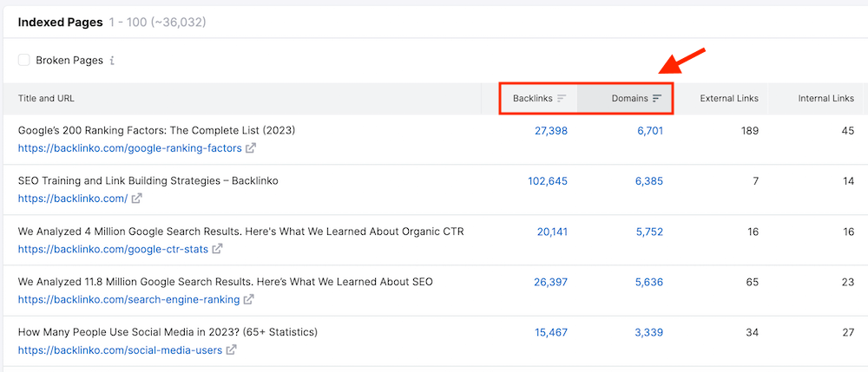Click external link icon for search-engine-ranking URL
The height and width of the screenshot is (372, 868).
point(249,300)
